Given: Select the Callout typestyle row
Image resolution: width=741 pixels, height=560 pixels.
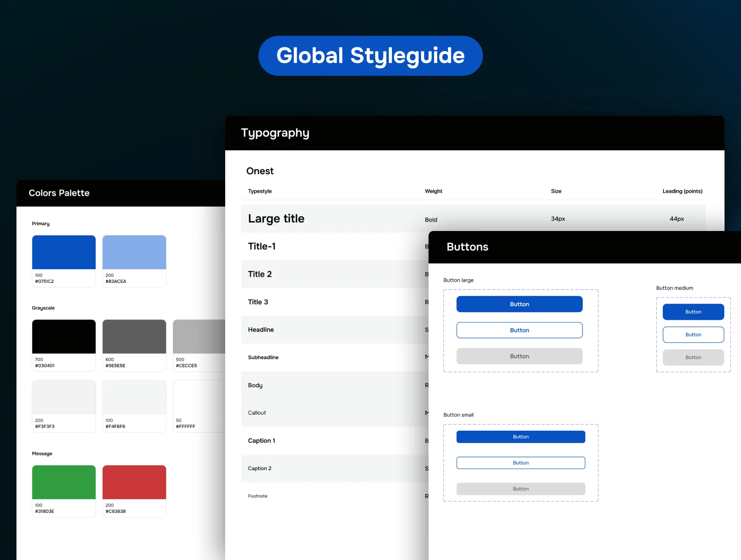Looking at the screenshot, I should point(335,413).
